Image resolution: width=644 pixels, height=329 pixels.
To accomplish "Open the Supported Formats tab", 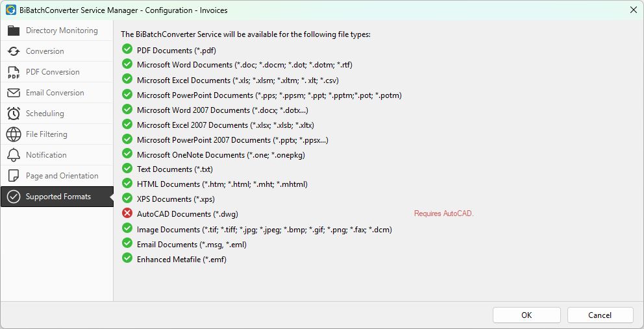I will [58, 197].
